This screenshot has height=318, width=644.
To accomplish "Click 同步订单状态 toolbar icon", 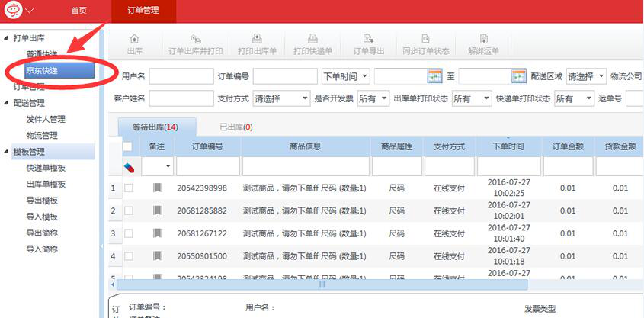I will pos(426,39).
